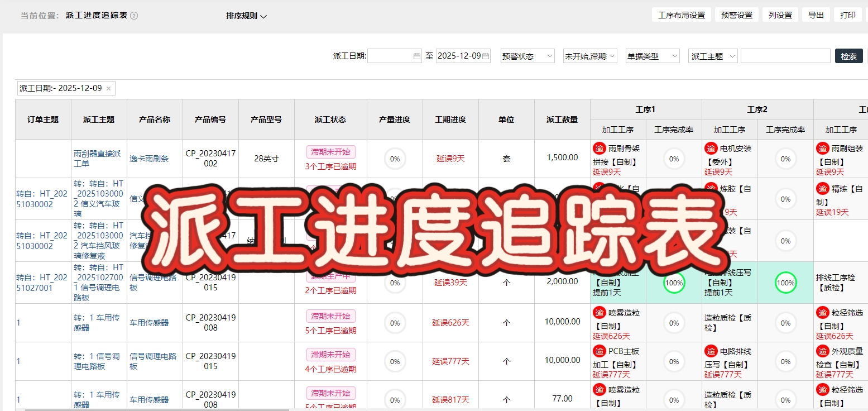Click the start 派工日期 input field
Image resolution: width=868 pixels, height=411 pixels.
click(x=394, y=56)
